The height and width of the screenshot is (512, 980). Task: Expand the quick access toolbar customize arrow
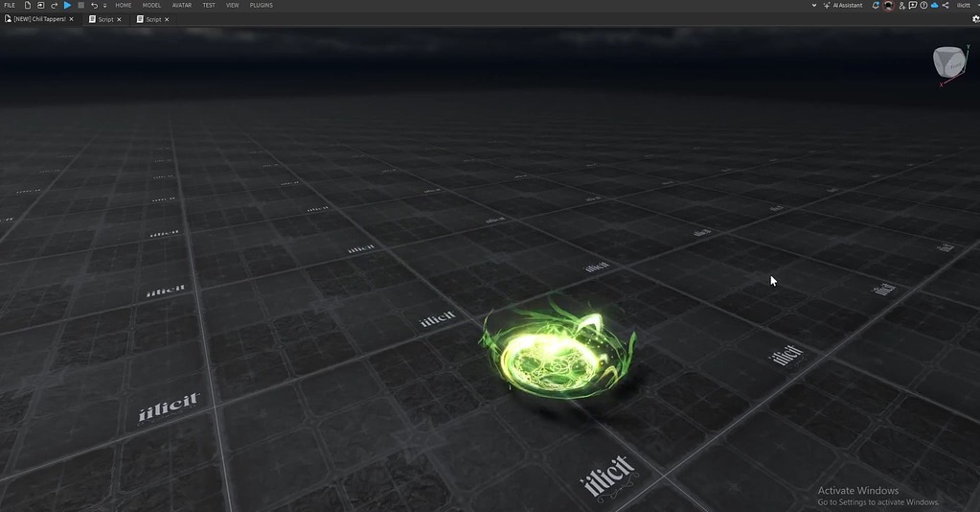[x=104, y=5]
